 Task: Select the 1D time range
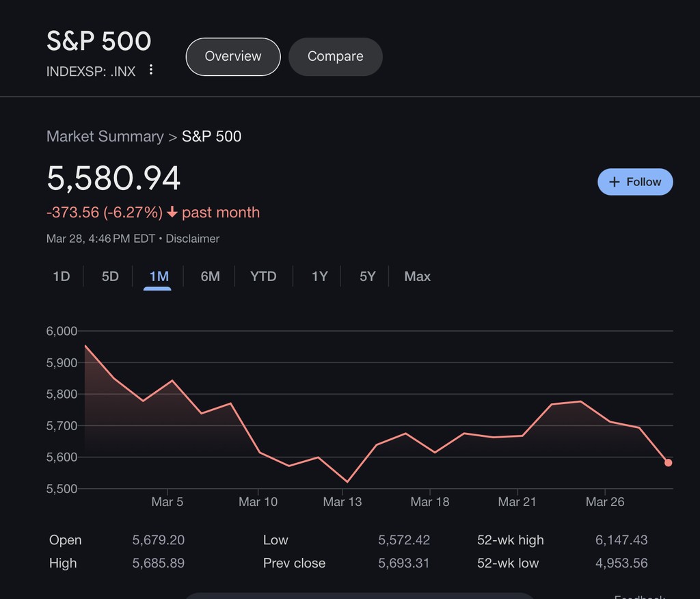click(62, 276)
